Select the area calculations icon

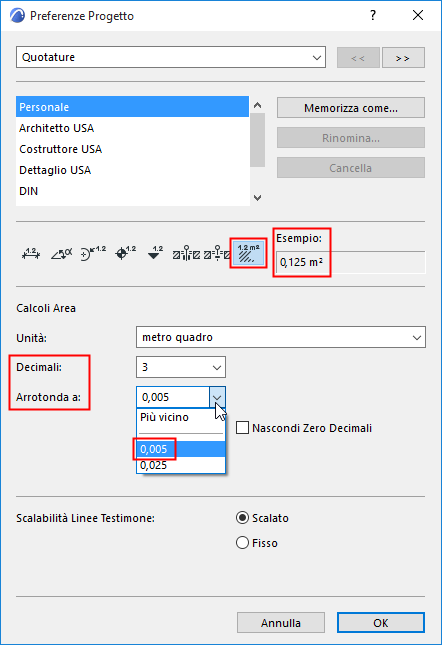(248, 253)
